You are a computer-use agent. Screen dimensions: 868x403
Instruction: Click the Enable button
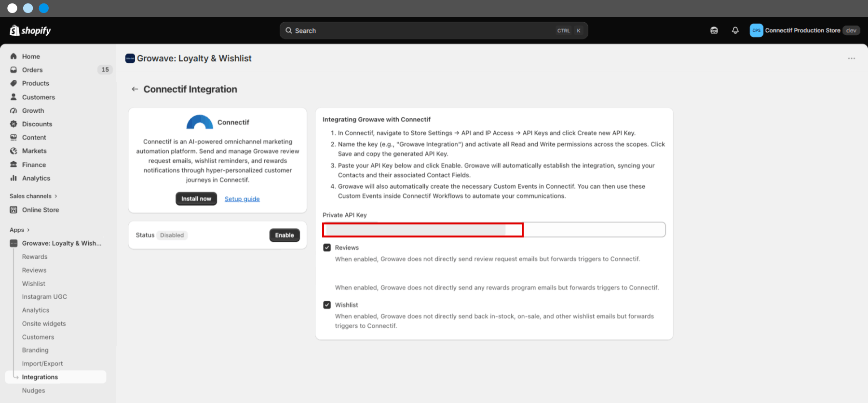[285, 235]
